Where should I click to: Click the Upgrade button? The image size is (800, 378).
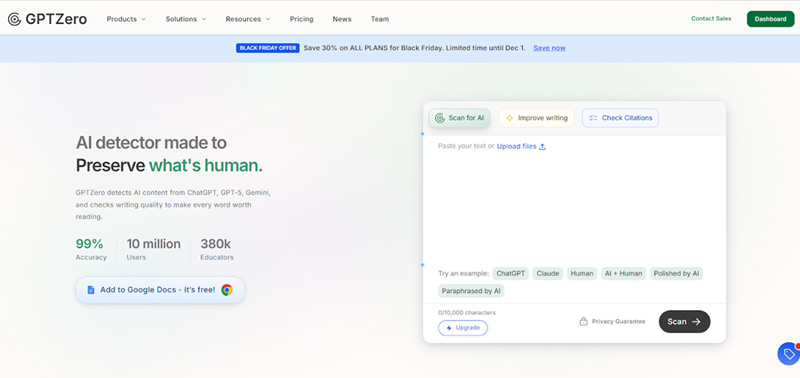click(x=463, y=328)
